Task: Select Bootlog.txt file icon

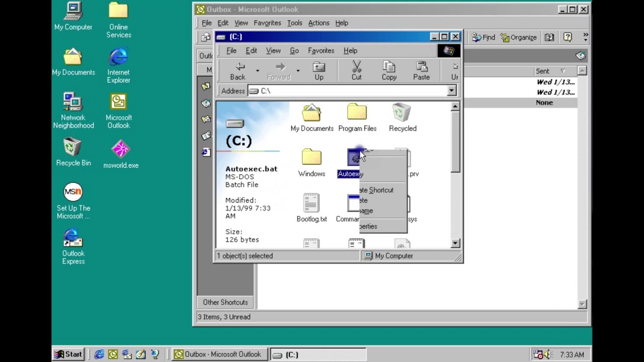Action: [x=311, y=209]
